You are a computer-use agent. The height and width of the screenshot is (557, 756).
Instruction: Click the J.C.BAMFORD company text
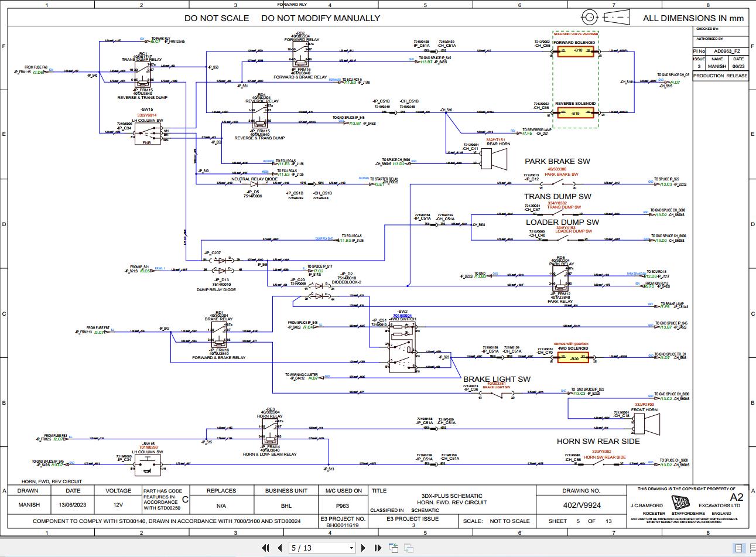[646, 505]
